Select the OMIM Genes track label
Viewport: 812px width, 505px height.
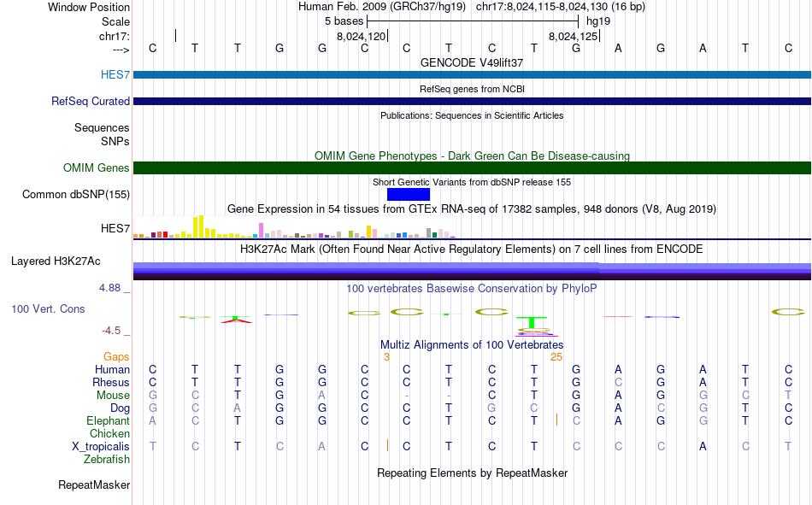[96, 167]
